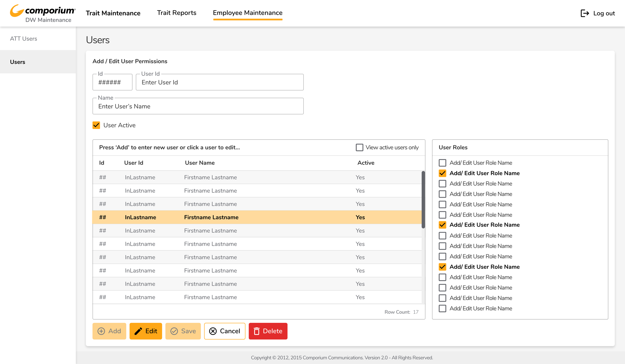This screenshot has height=364, width=625.
Task: Uncheck the second User Role checkbox
Action: [442, 173]
